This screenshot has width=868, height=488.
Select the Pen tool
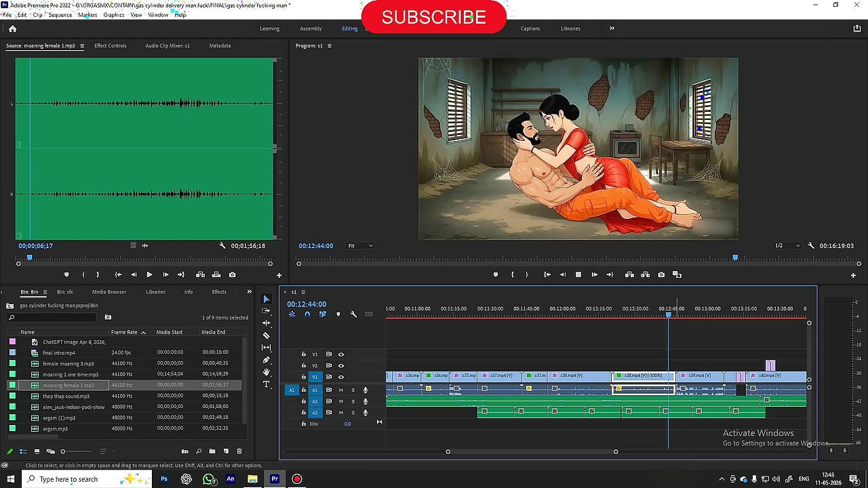266,360
